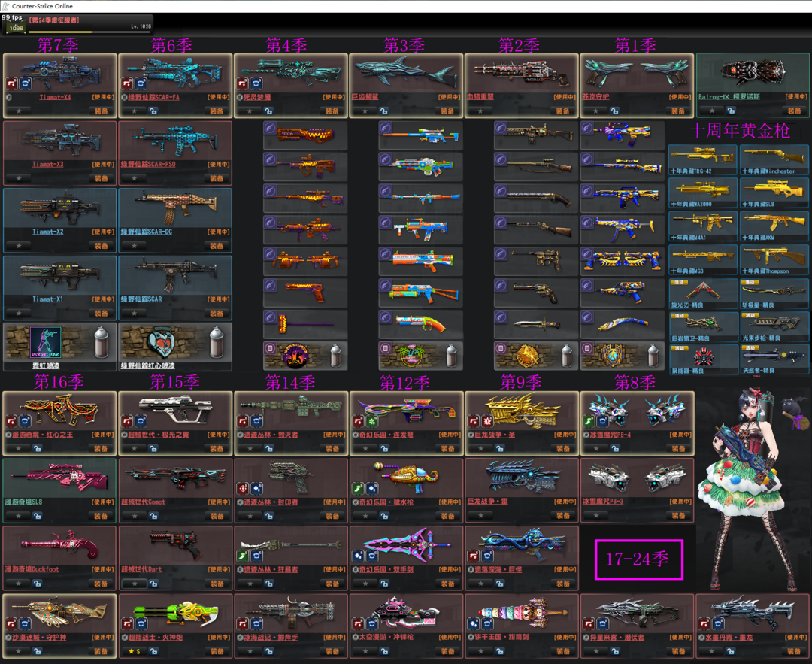
Task: Toggle favorite star on 冰雪魔咒PB-3
Action: tap(596, 515)
